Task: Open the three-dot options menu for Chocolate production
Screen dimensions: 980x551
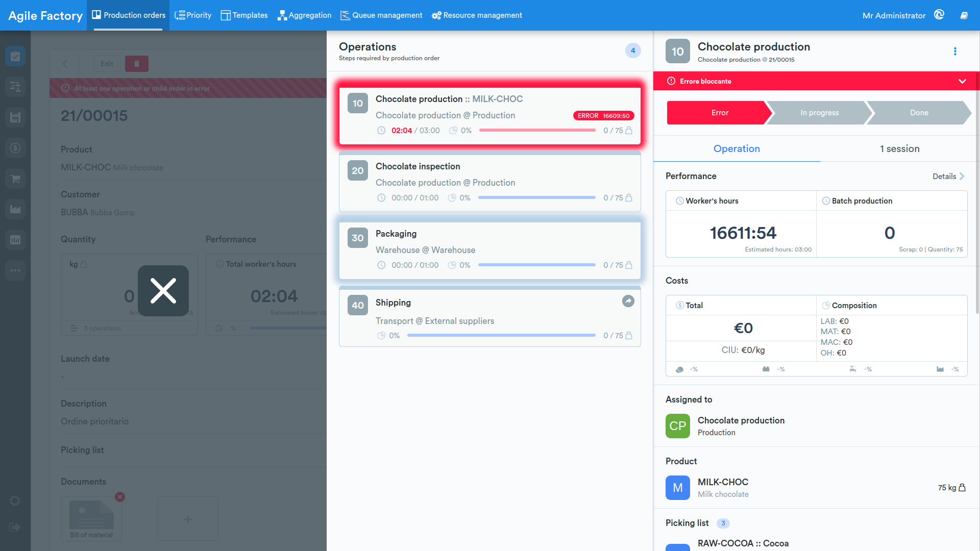Action: [x=955, y=52]
